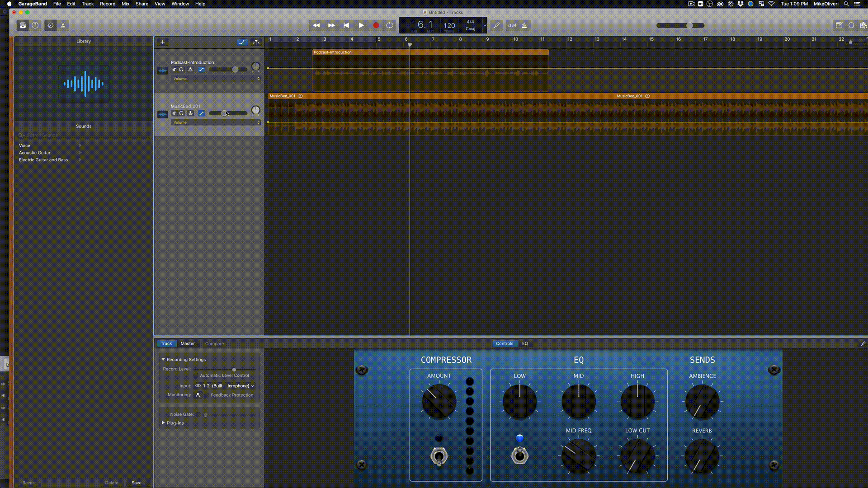Viewport: 868px width, 488px height.
Task: Switch to the Master tab
Action: coord(188,343)
